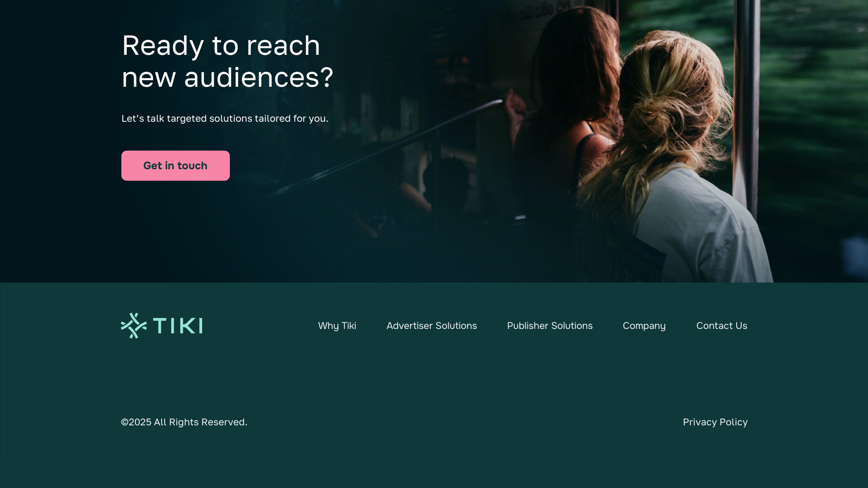Go to Publisher Solutions page
This screenshot has width=868, height=488.
coord(550,326)
